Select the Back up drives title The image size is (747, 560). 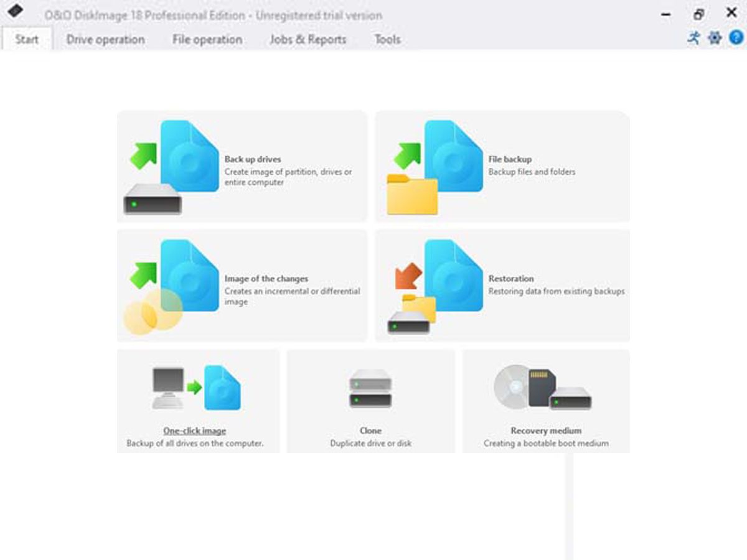pyautogui.click(x=253, y=159)
